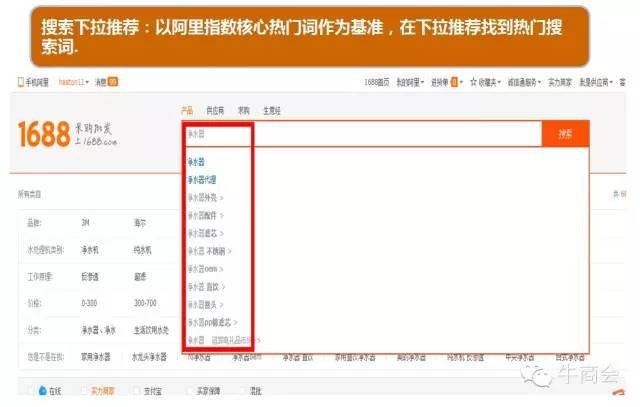Choose the 净水器 suggestion in dropdown
Viewport: 640px width, 407px height.
click(196, 162)
